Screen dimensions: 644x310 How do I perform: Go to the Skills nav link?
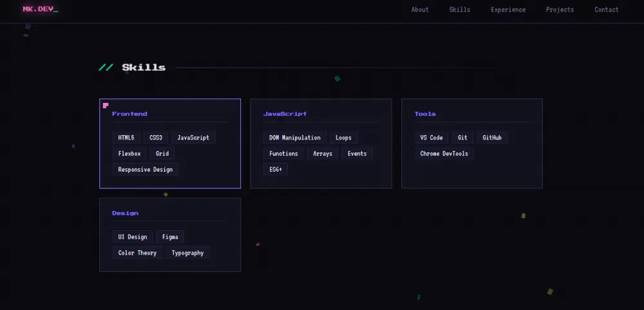pyautogui.click(x=460, y=10)
